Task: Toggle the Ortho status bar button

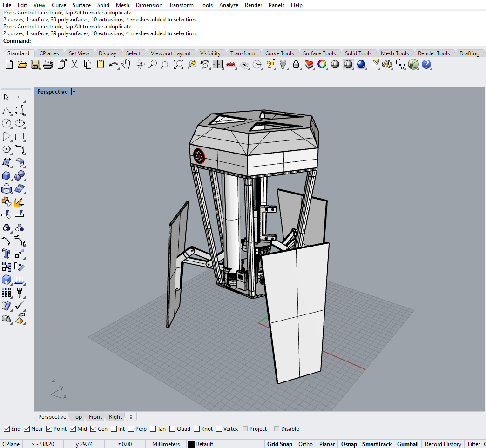Action: pyautogui.click(x=305, y=444)
